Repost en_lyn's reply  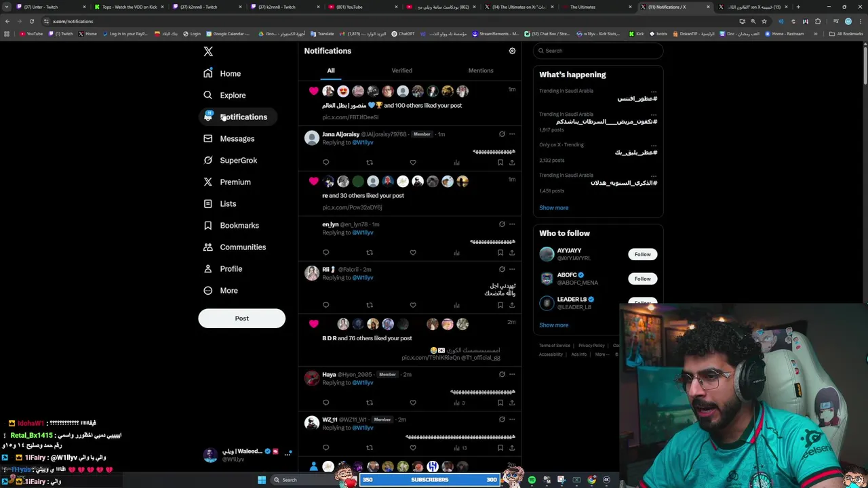[370, 253]
